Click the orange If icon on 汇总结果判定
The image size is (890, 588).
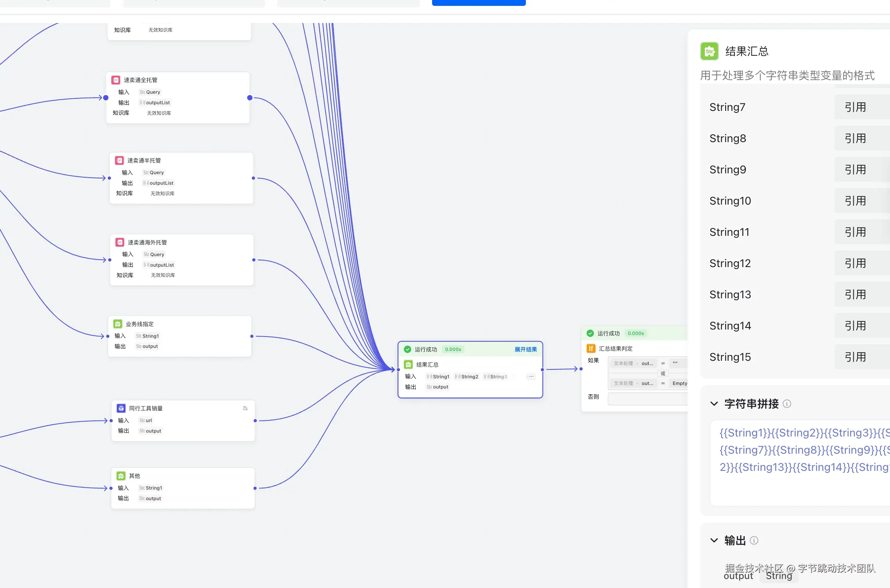tap(591, 349)
